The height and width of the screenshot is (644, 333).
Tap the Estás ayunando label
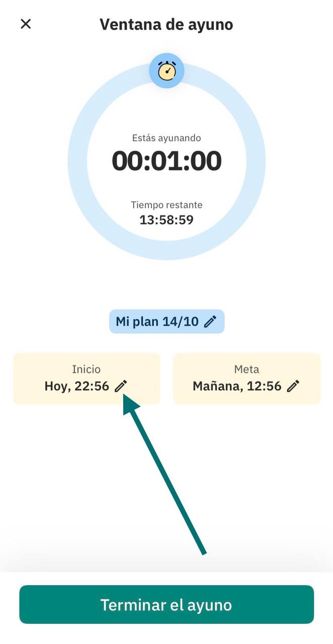pos(166,138)
